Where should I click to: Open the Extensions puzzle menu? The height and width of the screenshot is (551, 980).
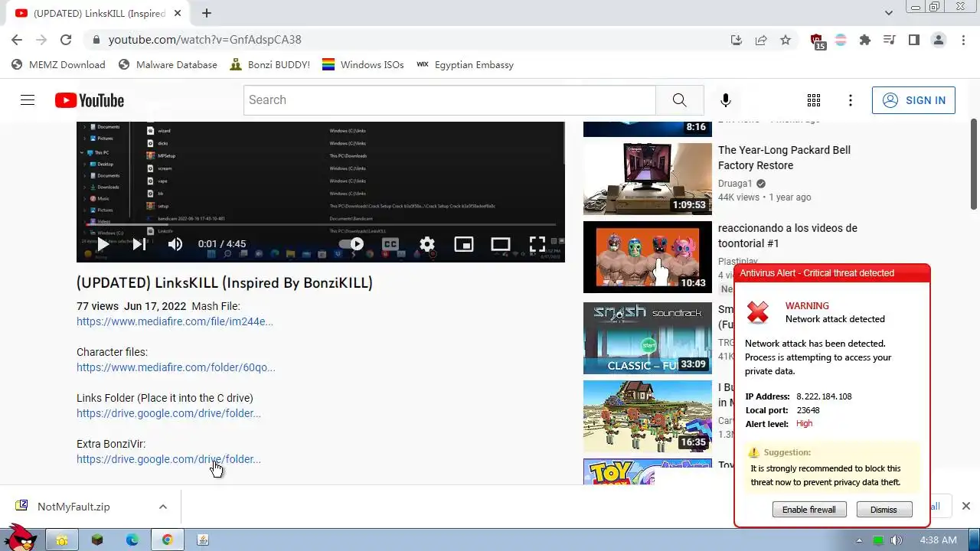click(x=865, y=40)
